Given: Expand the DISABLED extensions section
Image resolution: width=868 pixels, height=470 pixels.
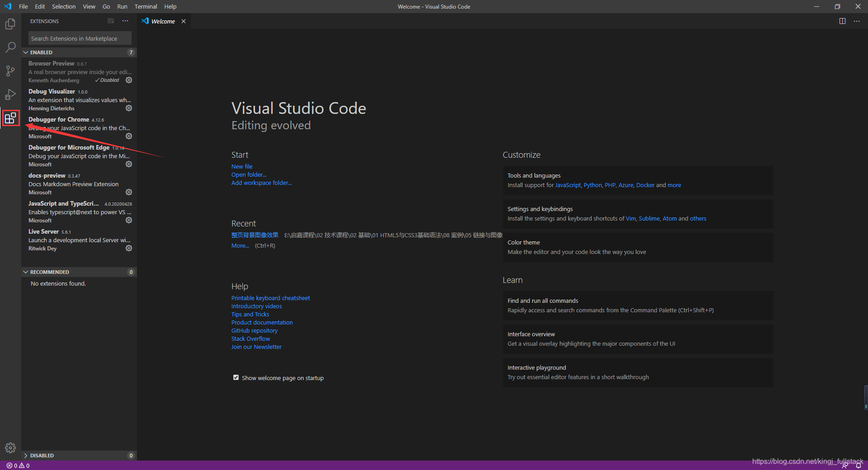Looking at the screenshot, I should pos(79,456).
